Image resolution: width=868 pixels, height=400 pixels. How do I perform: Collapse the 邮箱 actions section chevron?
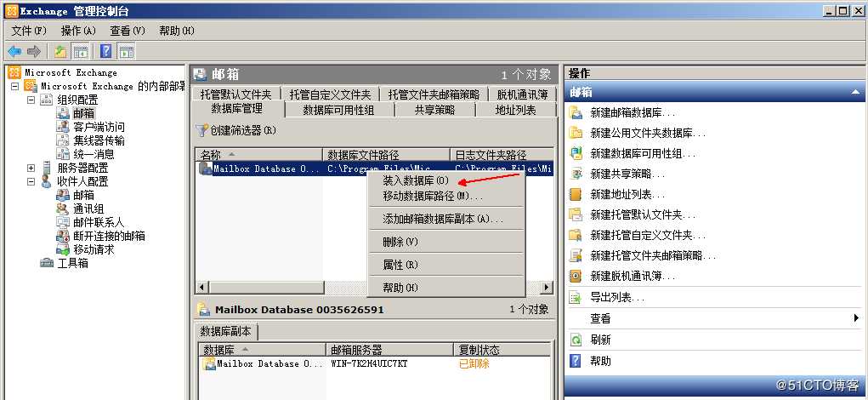pyautogui.click(x=856, y=92)
